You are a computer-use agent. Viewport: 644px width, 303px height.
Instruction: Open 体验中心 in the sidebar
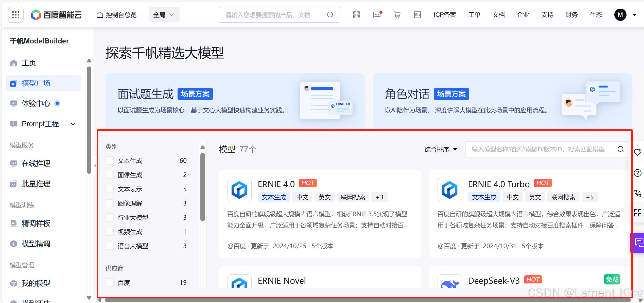(x=36, y=103)
